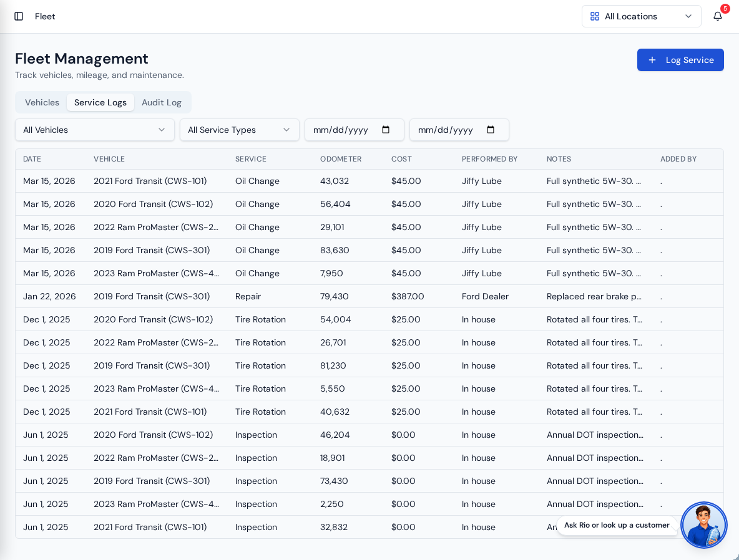Click odometer value 29,101
Viewport: 739px width, 560px height.
click(x=332, y=227)
